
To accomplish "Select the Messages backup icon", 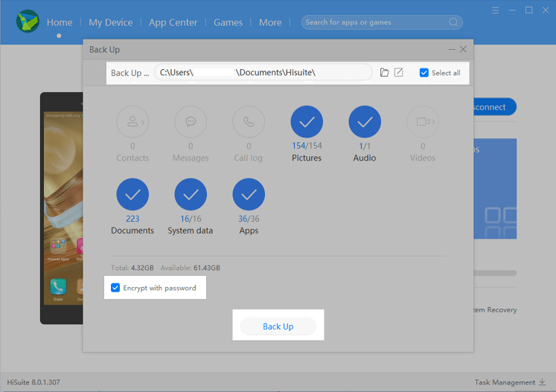I will (x=191, y=122).
